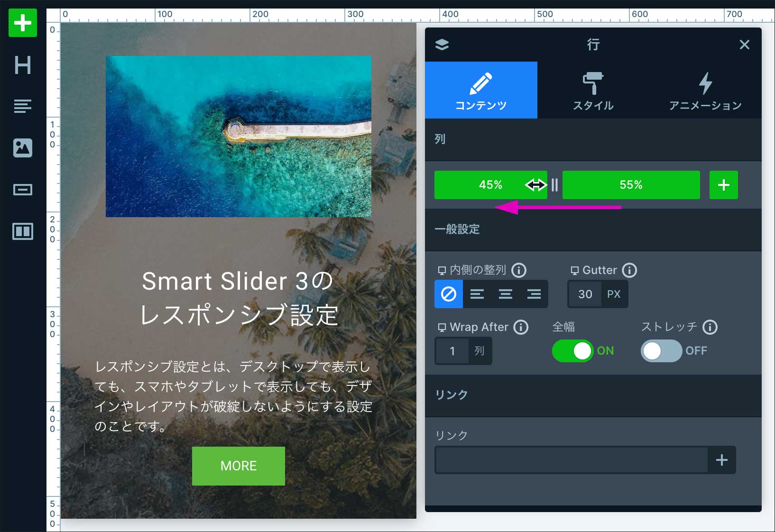Enable the ストレッチ stretch toggle
Image resolution: width=775 pixels, height=532 pixels.
(x=661, y=351)
